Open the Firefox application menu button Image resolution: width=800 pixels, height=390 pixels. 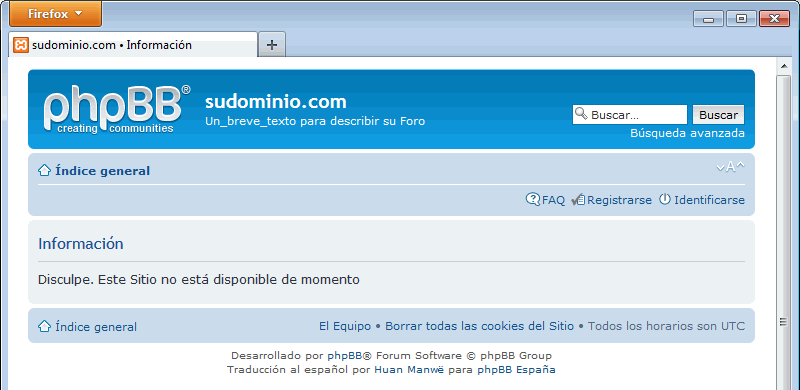(x=55, y=14)
